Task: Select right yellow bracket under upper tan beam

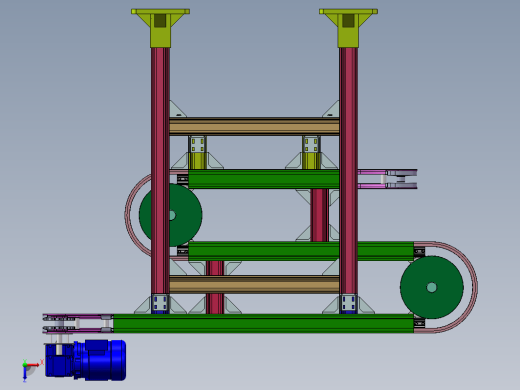Action: pos(311,152)
